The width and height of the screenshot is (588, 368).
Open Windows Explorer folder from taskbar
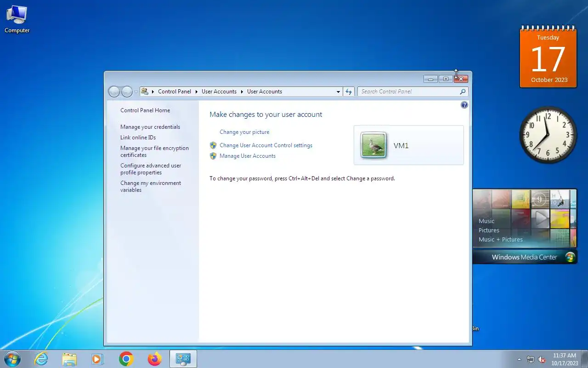pyautogui.click(x=69, y=359)
